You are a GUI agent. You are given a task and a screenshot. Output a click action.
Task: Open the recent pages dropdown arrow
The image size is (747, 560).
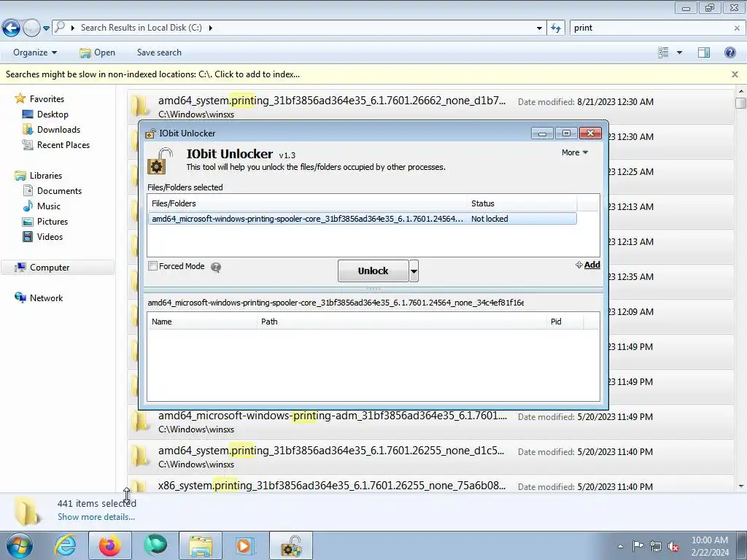46,28
